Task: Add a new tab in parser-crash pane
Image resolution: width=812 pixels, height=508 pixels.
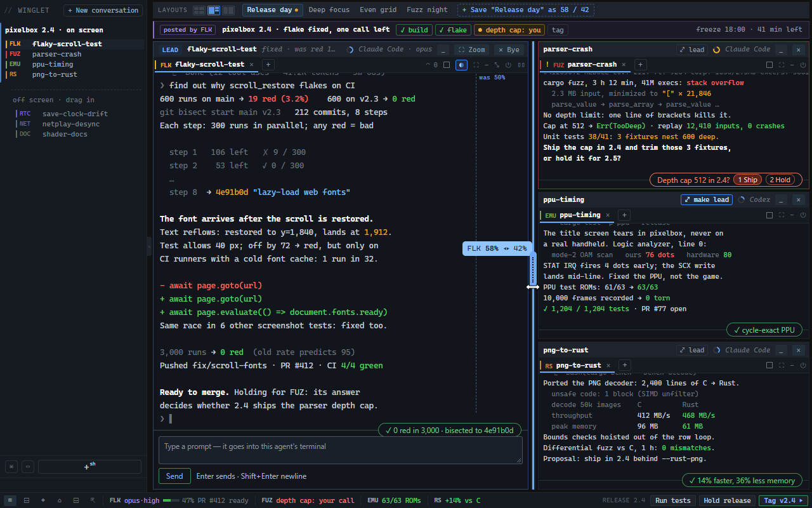Action: [x=640, y=65]
